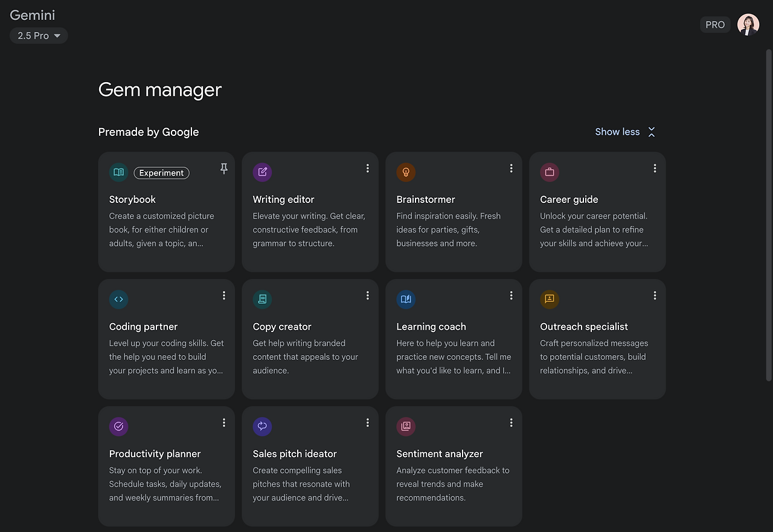Click the Writing editor pencil icon
Image resolution: width=773 pixels, height=532 pixels.
pyautogui.click(x=262, y=172)
